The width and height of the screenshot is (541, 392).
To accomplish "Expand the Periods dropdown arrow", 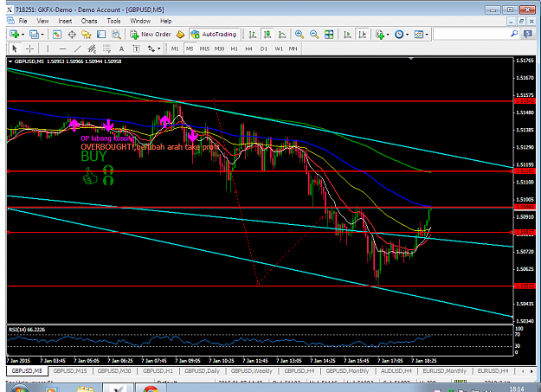I will tap(407, 34).
